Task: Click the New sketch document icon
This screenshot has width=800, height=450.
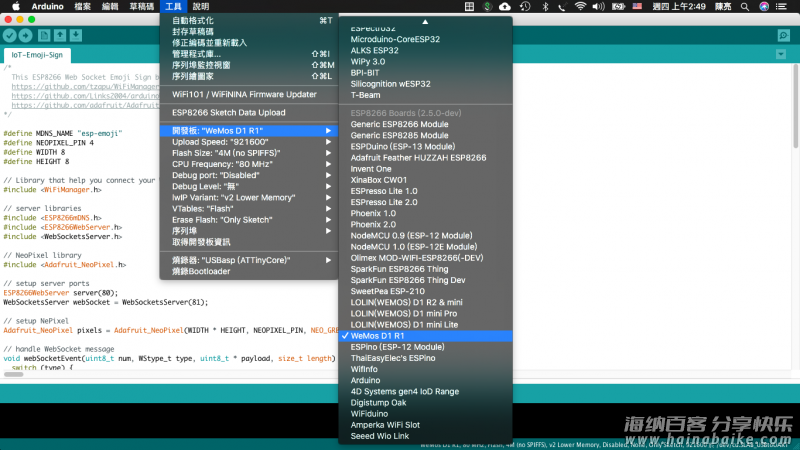Action: pyautogui.click(x=44, y=35)
